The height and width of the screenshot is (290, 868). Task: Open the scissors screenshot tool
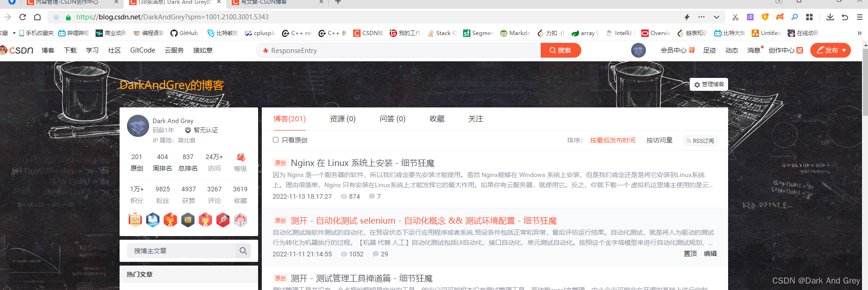pyautogui.click(x=735, y=17)
